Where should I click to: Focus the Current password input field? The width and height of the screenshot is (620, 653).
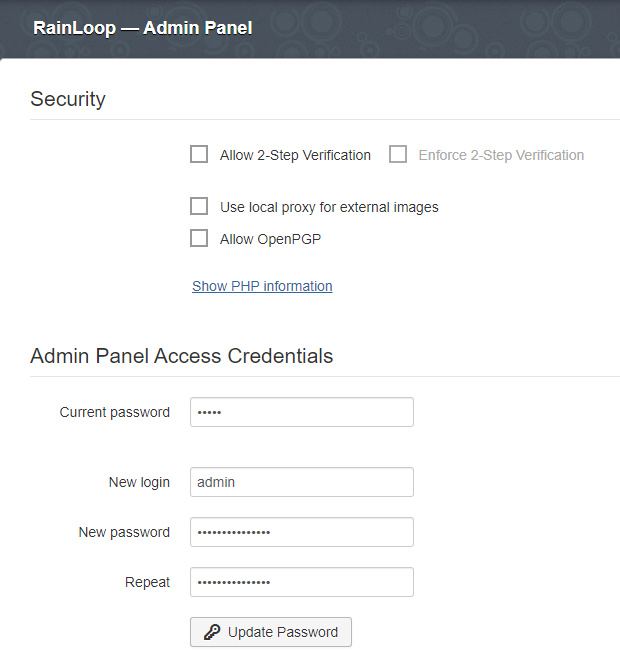click(x=301, y=412)
